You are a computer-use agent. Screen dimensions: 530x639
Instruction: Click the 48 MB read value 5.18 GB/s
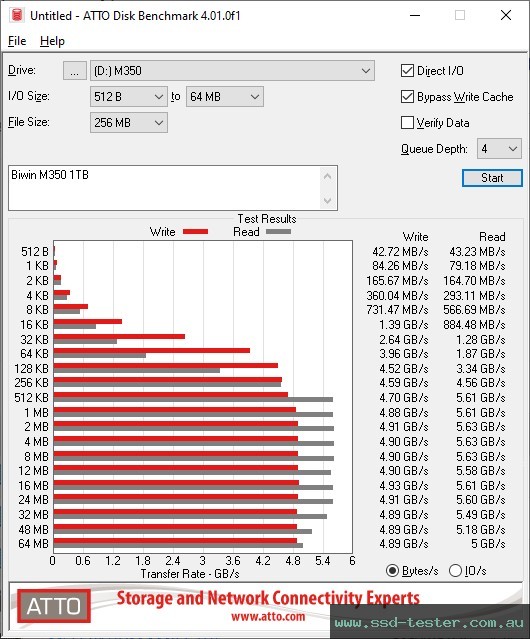[481, 530]
